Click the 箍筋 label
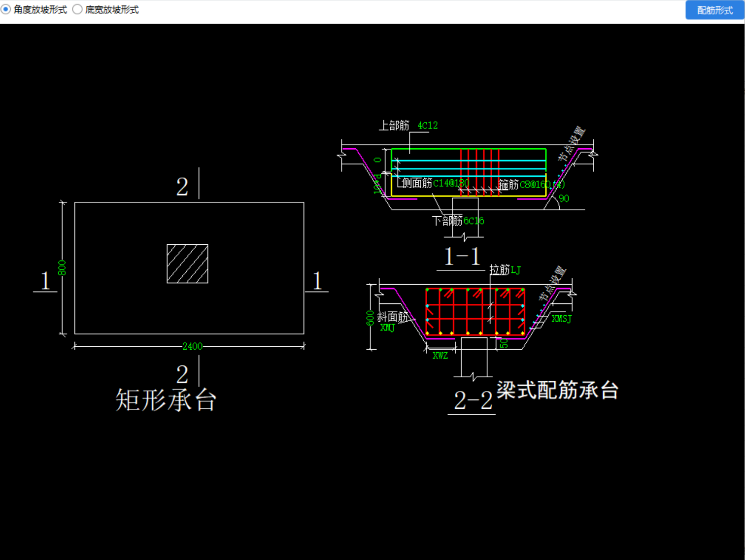This screenshot has height=560, width=745. pos(508,185)
